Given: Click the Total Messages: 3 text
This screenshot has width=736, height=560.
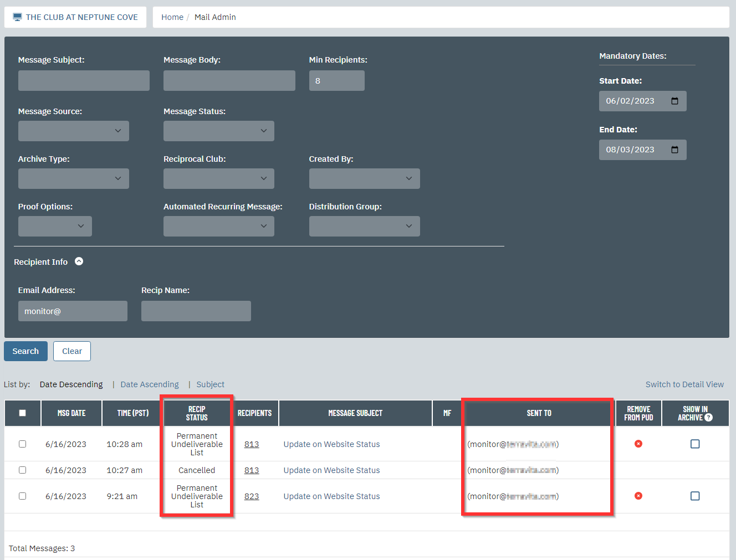Looking at the screenshot, I should [x=42, y=548].
